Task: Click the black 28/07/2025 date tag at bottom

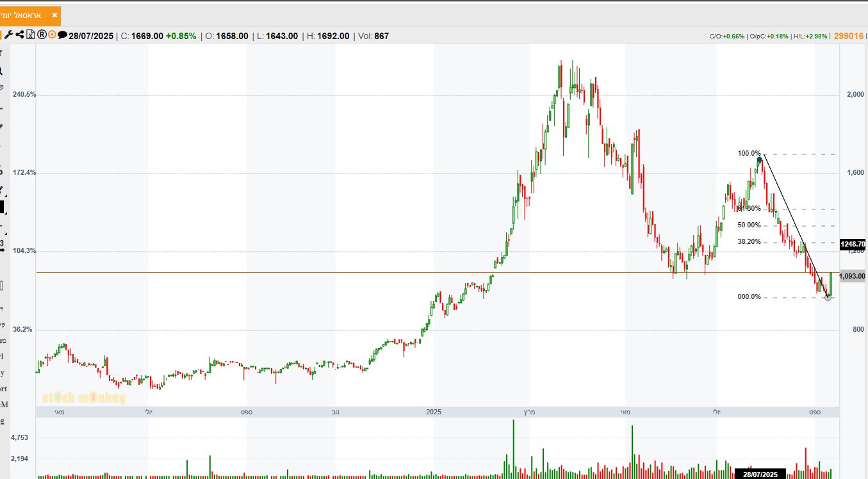Action: pos(760,474)
